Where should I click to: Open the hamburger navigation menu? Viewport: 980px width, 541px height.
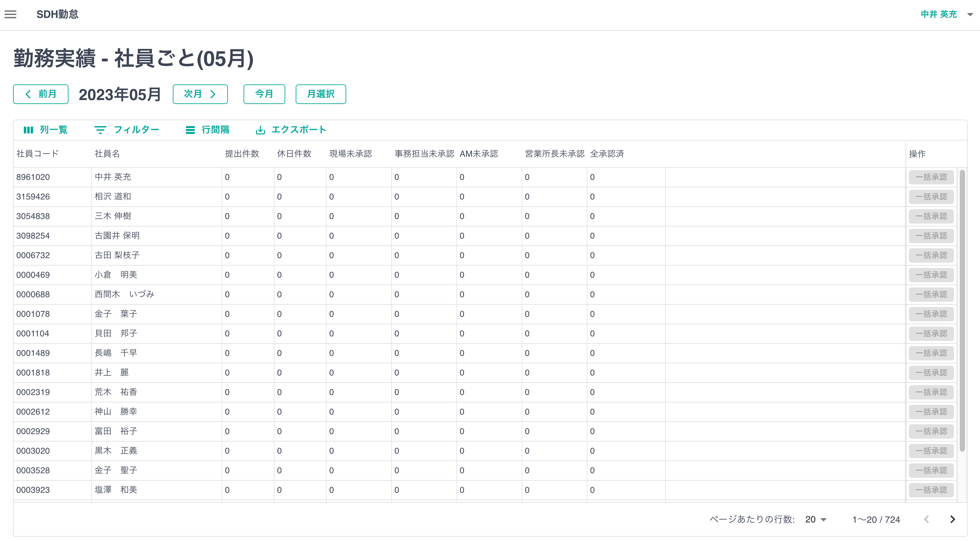11,14
